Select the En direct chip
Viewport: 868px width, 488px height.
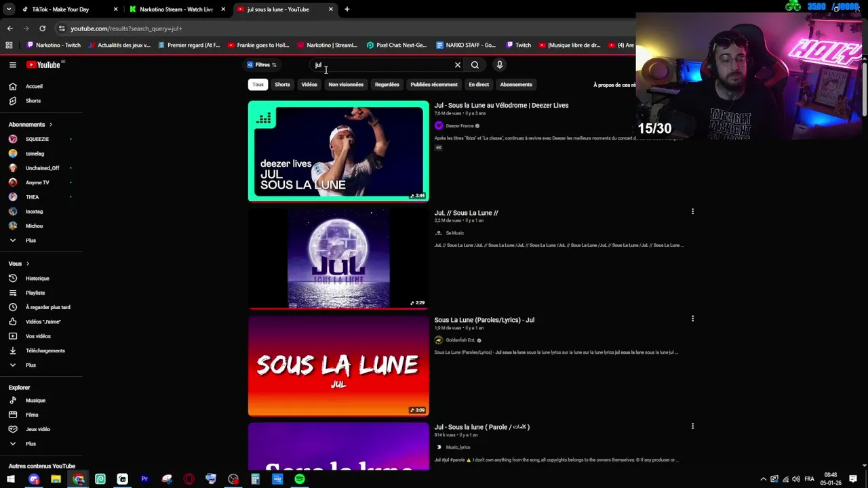479,85
